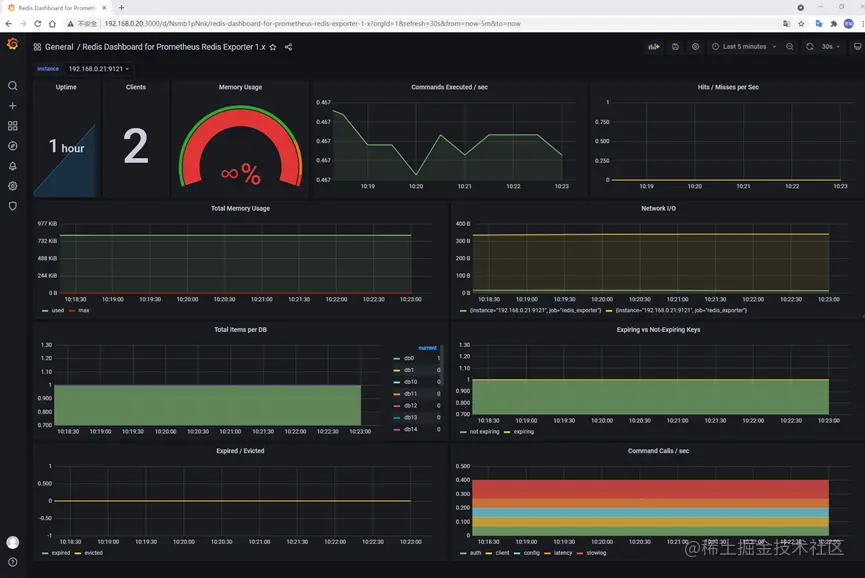The height and width of the screenshot is (578, 865).
Task: Open the Alerting bell icon
Action: point(13,166)
